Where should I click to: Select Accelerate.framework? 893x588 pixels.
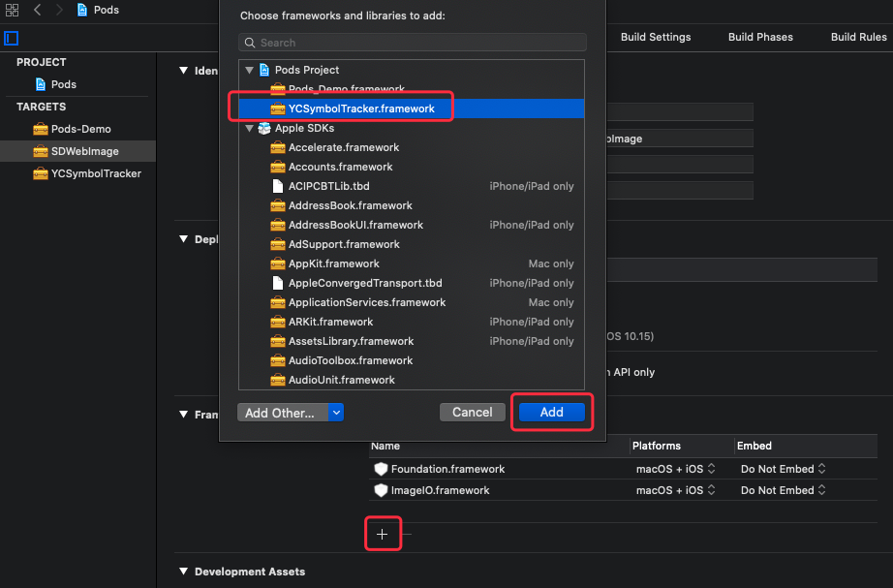pyautogui.click(x=412, y=147)
